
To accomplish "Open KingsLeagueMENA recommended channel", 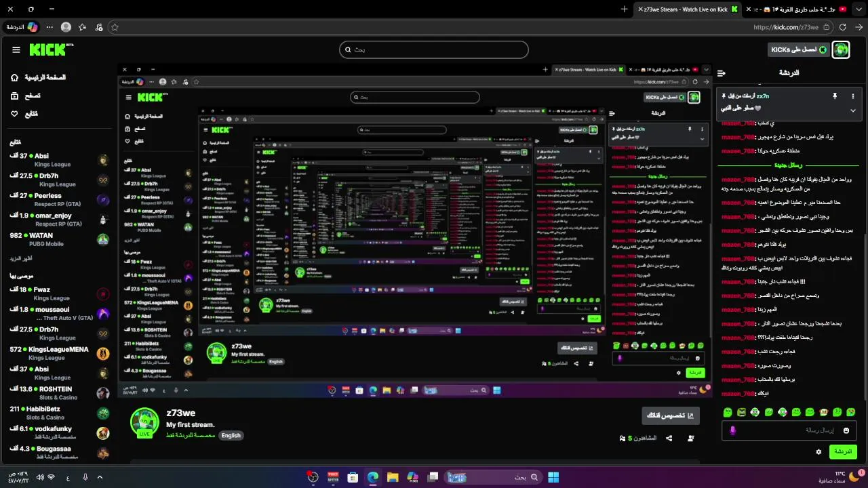I will pyautogui.click(x=59, y=353).
